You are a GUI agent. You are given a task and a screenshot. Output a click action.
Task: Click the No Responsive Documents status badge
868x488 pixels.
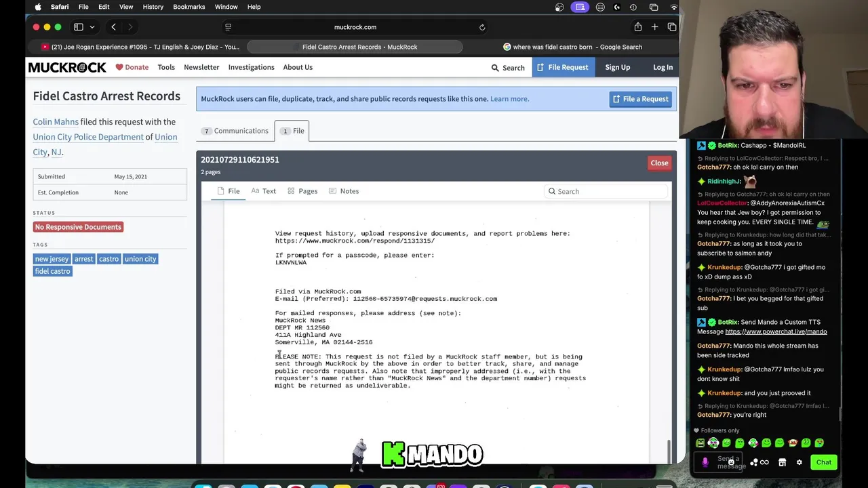pyautogui.click(x=78, y=227)
